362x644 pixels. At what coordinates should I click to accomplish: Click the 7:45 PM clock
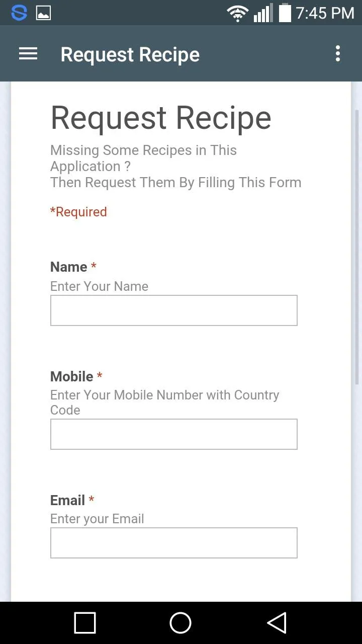pyautogui.click(x=325, y=13)
